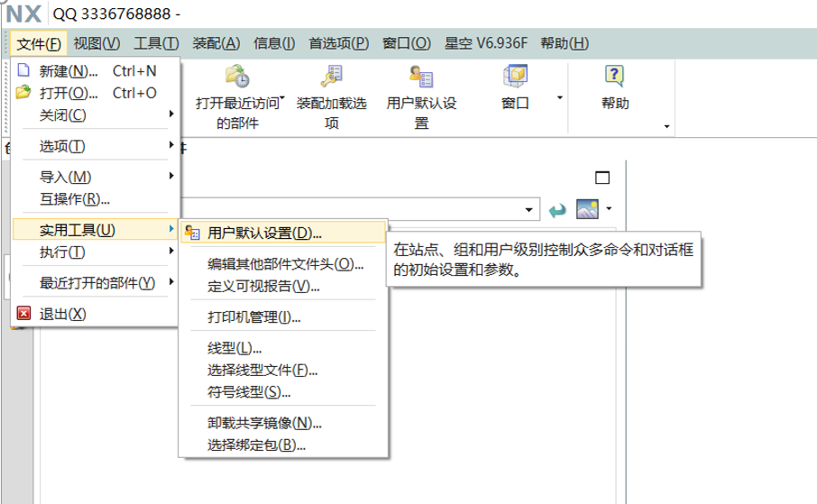Open dropdown arrow beside 窗口 toolbar button

[560, 97]
